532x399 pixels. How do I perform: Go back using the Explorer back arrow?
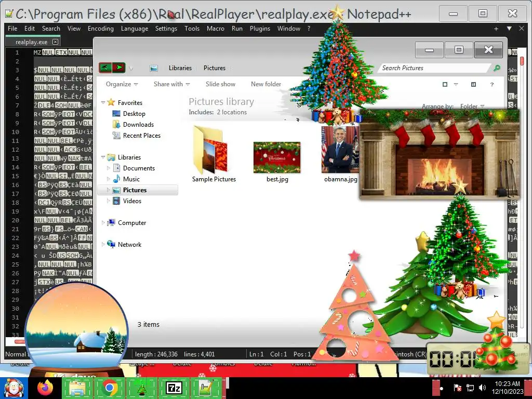click(105, 68)
